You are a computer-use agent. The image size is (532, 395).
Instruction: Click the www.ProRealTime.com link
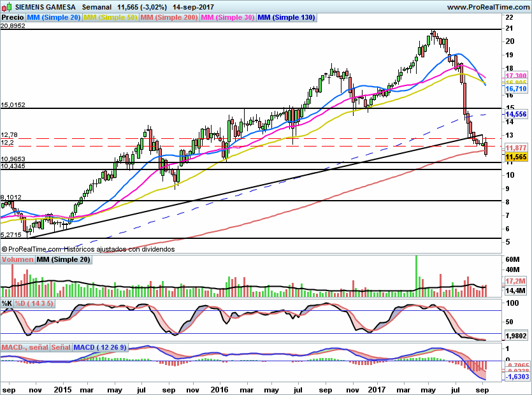pyautogui.click(x=488, y=7)
